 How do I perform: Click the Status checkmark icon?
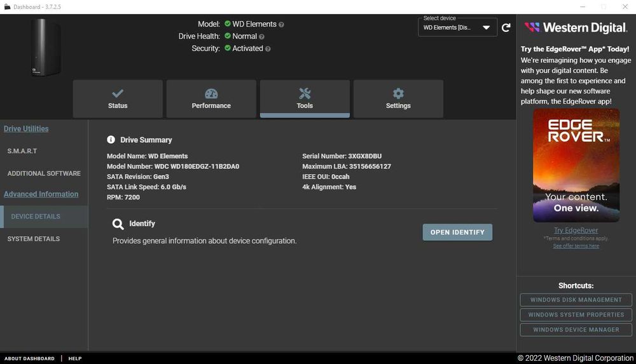point(118,93)
